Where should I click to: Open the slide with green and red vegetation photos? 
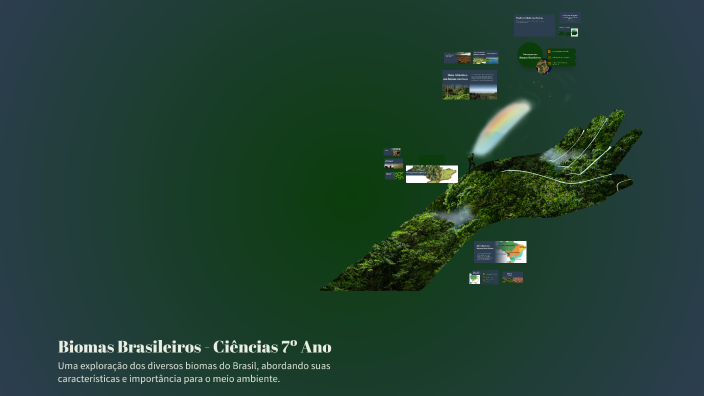512,277
